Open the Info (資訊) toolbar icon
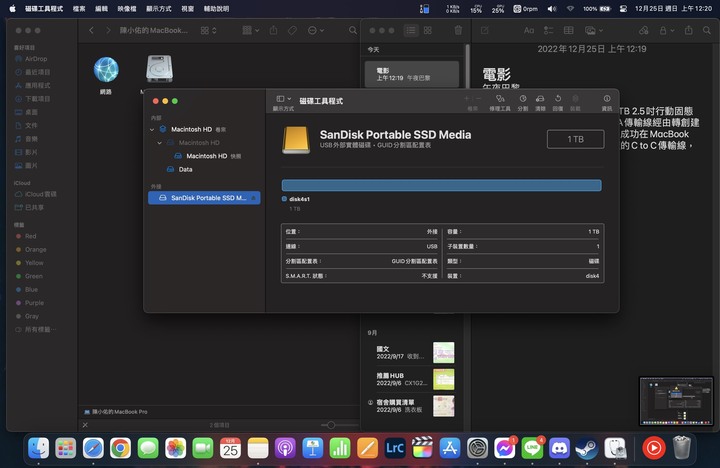The height and width of the screenshot is (468, 720). point(607,102)
